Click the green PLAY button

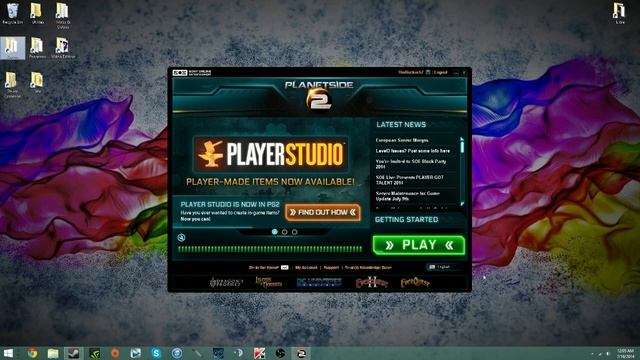click(x=419, y=245)
